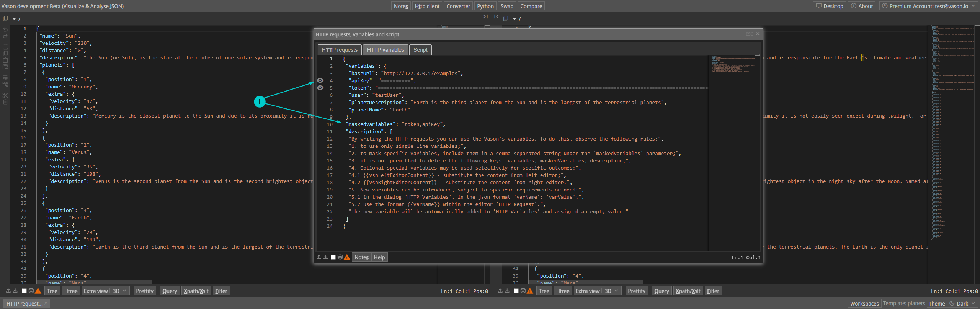Click the tree structure icon in left sidebar
Viewport: 980px width, 309px height.
tap(5, 84)
